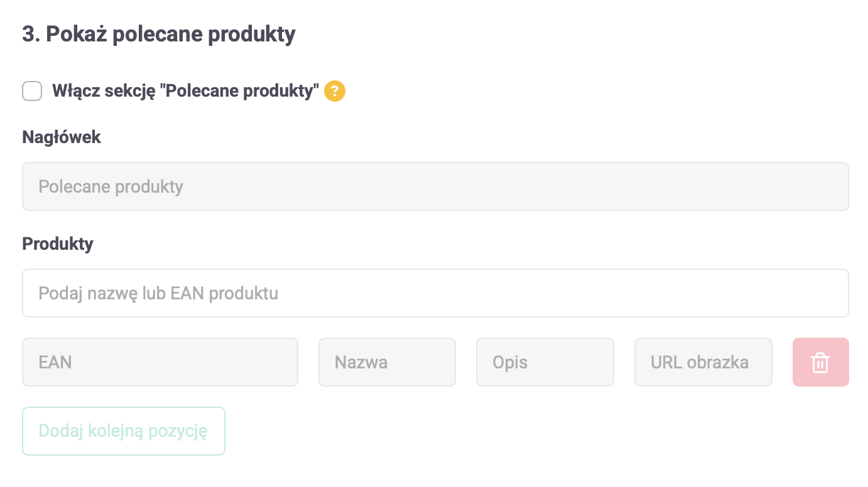Select the Nazwa input field
Screen dimensions: 868x487
[387, 362]
